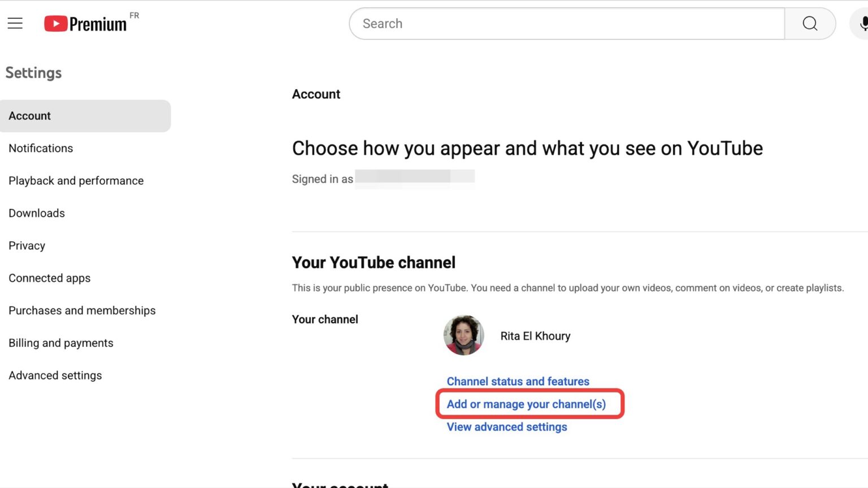Open View advanced settings link
868x488 pixels.
506,426
